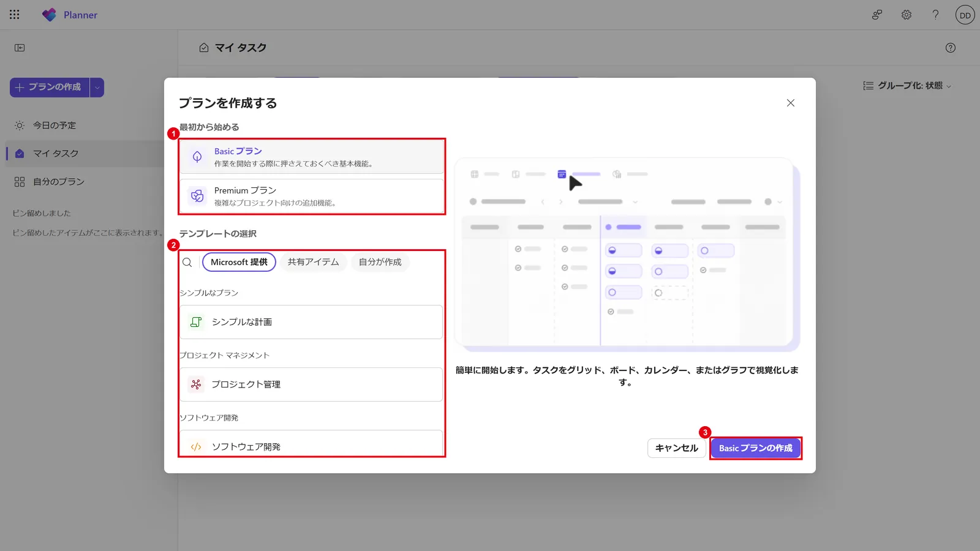Select the プロジェクト管理 template
The width and height of the screenshot is (980, 551).
tap(311, 384)
